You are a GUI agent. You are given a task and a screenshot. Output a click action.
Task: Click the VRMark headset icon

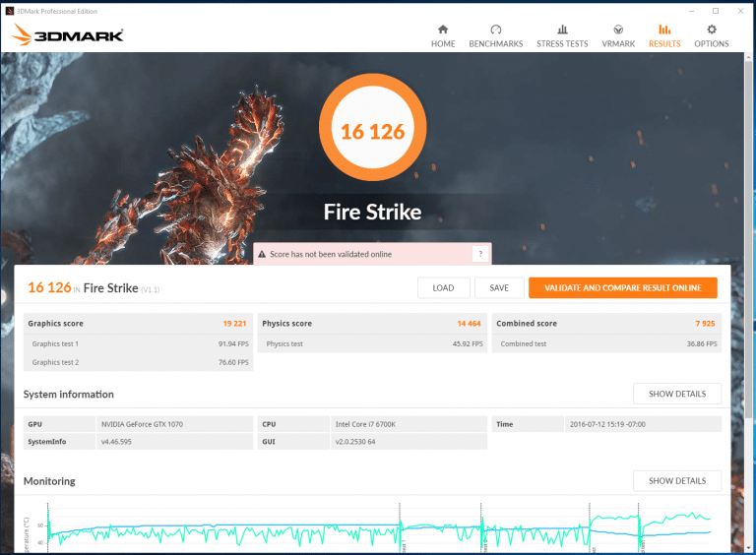(x=618, y=30)
